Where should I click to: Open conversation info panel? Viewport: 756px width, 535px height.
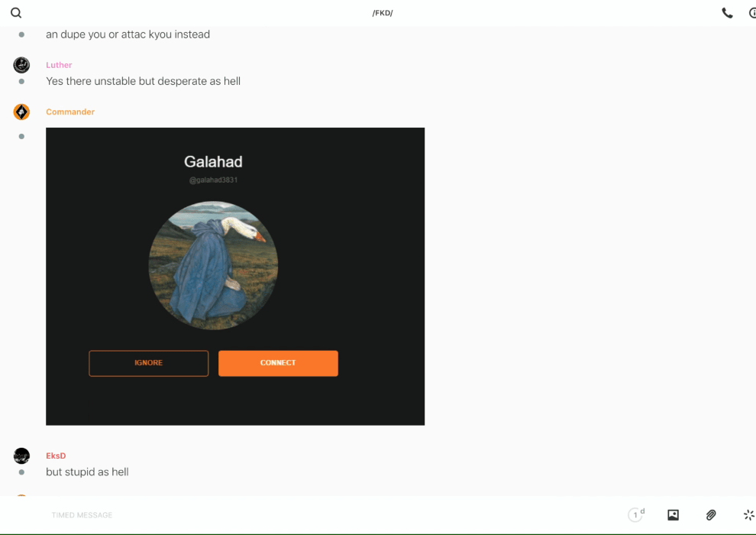[x=751, y=13]
